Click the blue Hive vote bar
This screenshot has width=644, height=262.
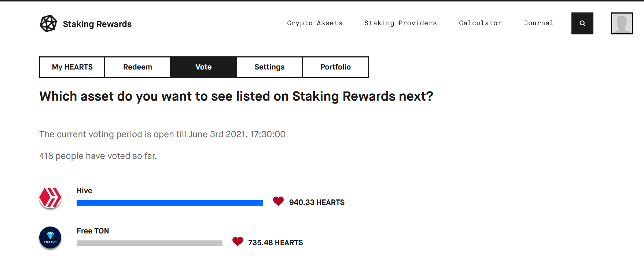170,203
